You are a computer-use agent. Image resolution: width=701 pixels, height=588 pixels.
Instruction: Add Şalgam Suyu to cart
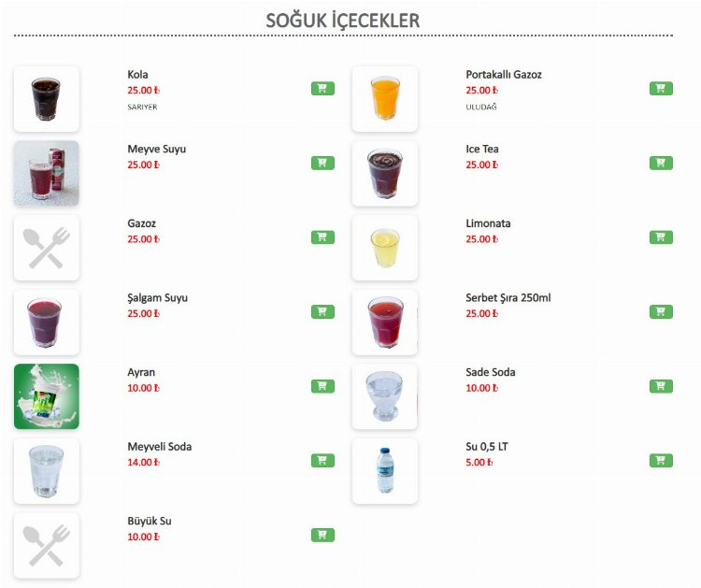coord(322,311)
